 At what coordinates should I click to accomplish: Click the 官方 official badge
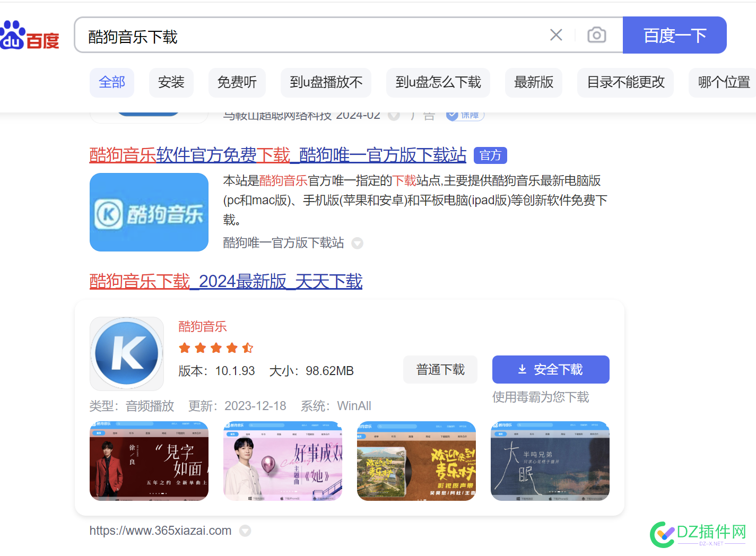[490, 155]
